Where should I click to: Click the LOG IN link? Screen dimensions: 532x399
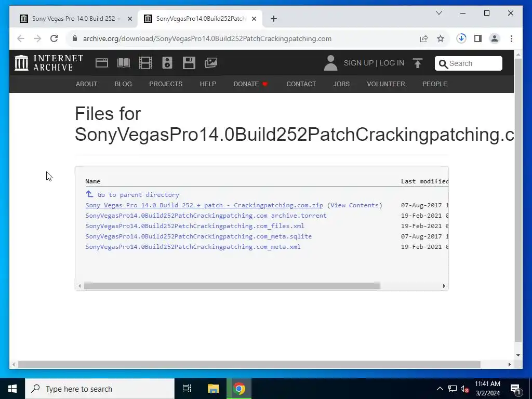392,63
